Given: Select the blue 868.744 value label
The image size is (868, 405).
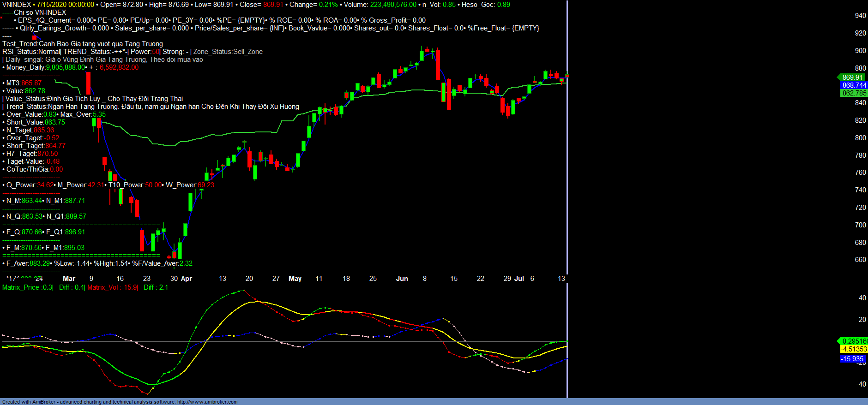Looking at the screenshot, I should click(854, 85).
